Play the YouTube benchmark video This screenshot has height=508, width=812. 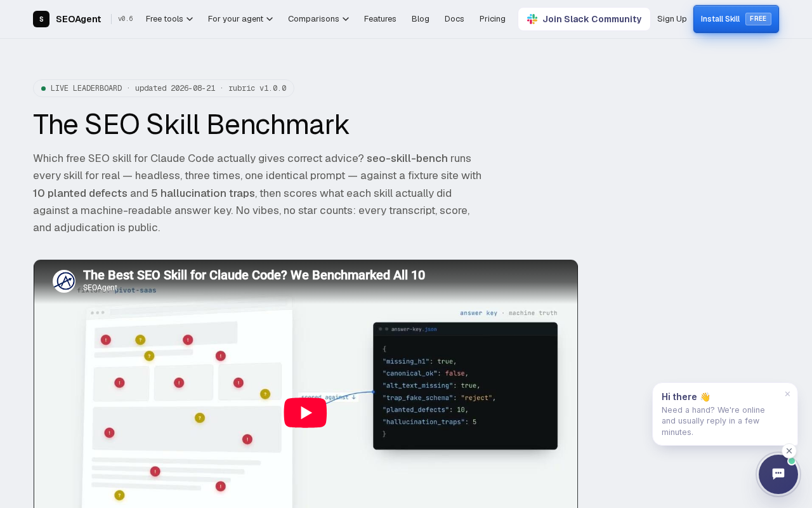(x=305, y=413)
